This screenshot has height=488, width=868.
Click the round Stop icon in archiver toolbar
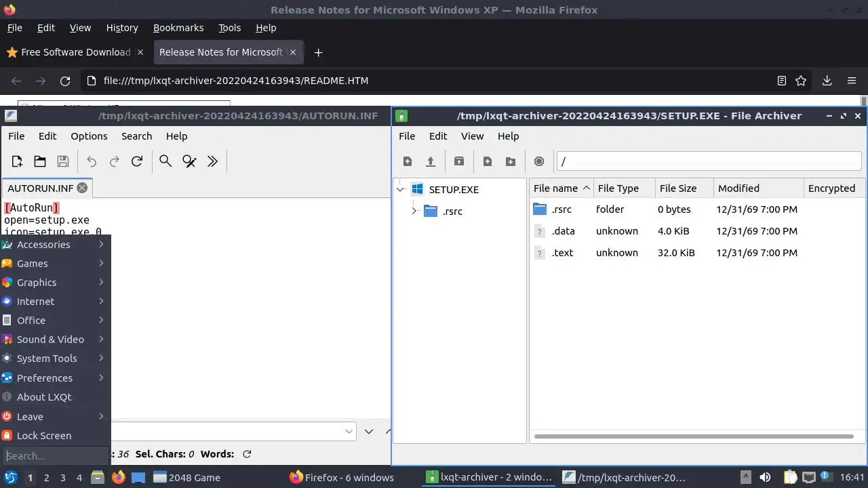tap(539, 161)
